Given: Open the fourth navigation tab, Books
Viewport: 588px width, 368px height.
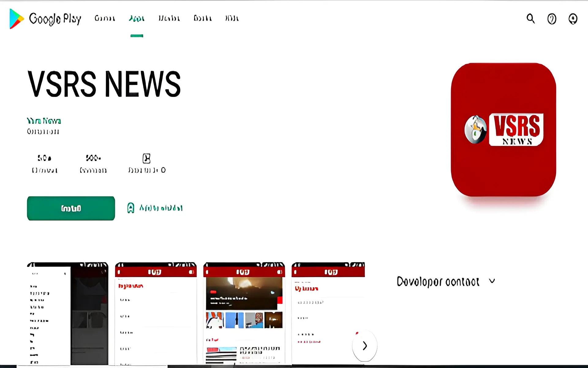Looking at the screenshot, I should coord(202,18).
